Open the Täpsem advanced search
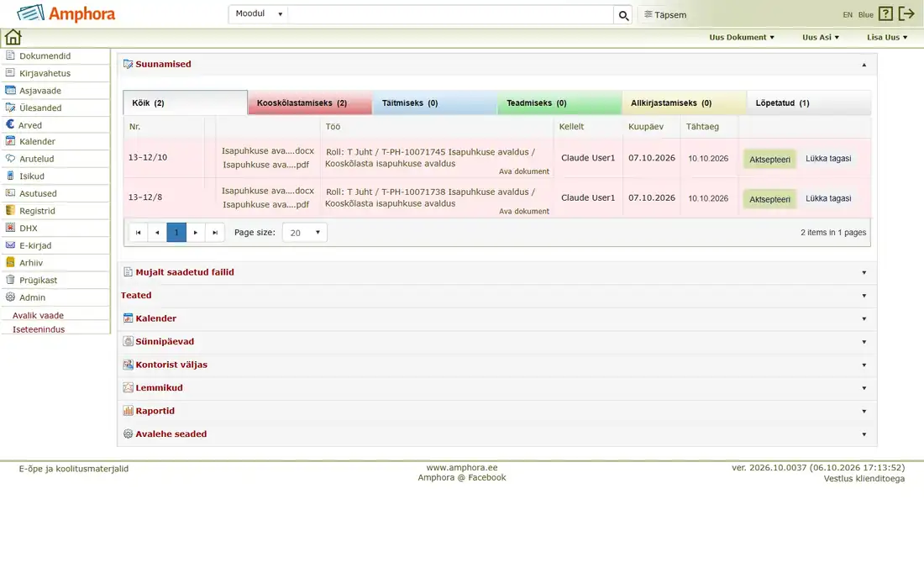Viewport: 924px width, 578px height. (x=664, y=15)
